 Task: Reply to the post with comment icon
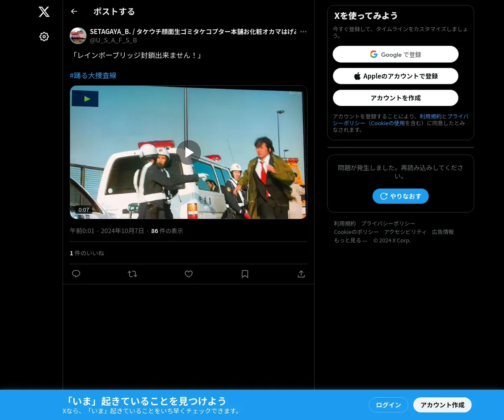[76, 274]
